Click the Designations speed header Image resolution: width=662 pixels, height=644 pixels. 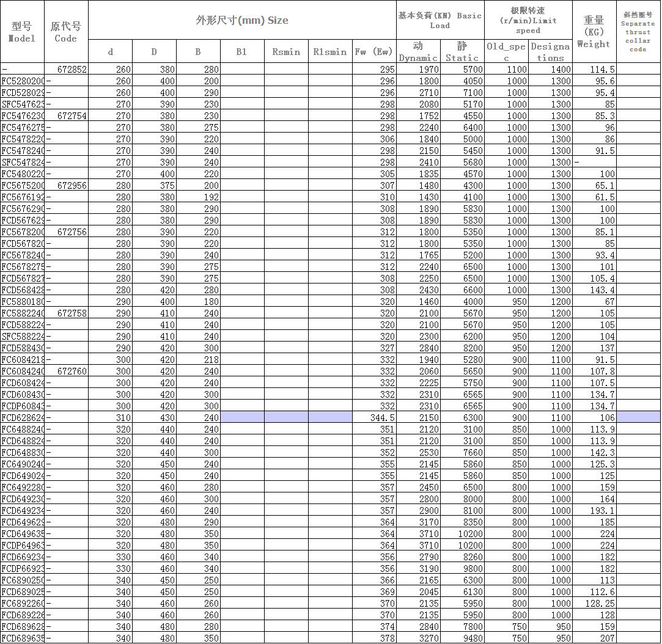pyautogui.click(x=550, y=52)
